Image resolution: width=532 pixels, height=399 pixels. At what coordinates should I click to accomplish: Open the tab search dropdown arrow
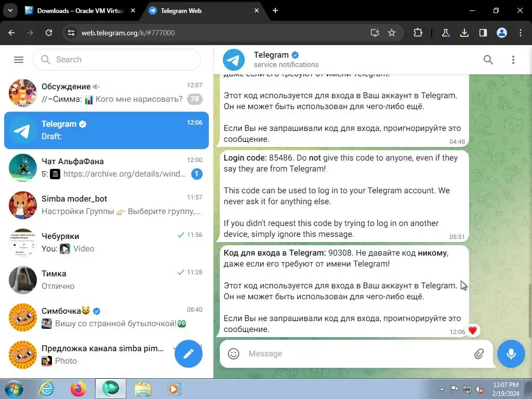coord(10,10)
